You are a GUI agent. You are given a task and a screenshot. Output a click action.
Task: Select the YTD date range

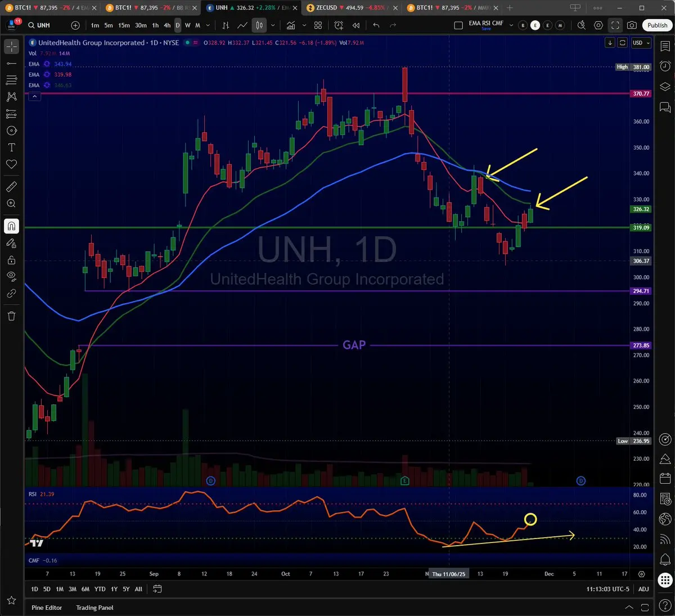(x=100, y=589)
